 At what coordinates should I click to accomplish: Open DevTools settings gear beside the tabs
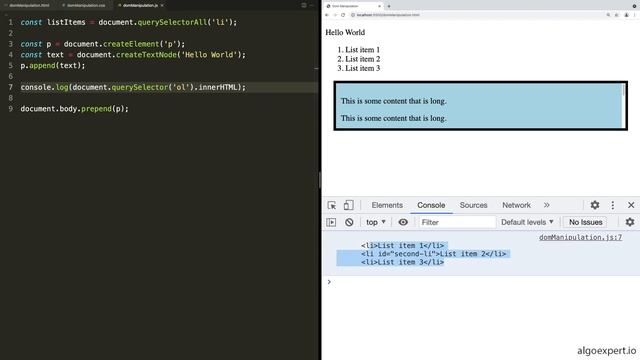595,205
